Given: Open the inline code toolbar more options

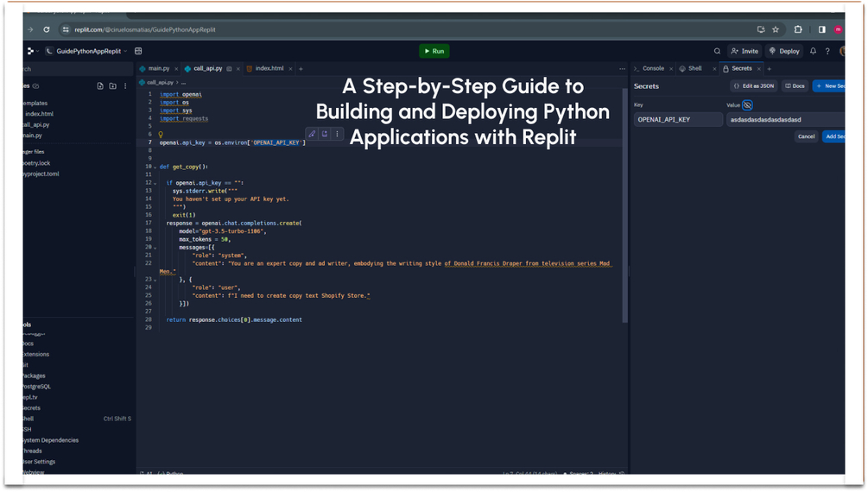Looking at the screenshot, I should (x=337, y=134).
